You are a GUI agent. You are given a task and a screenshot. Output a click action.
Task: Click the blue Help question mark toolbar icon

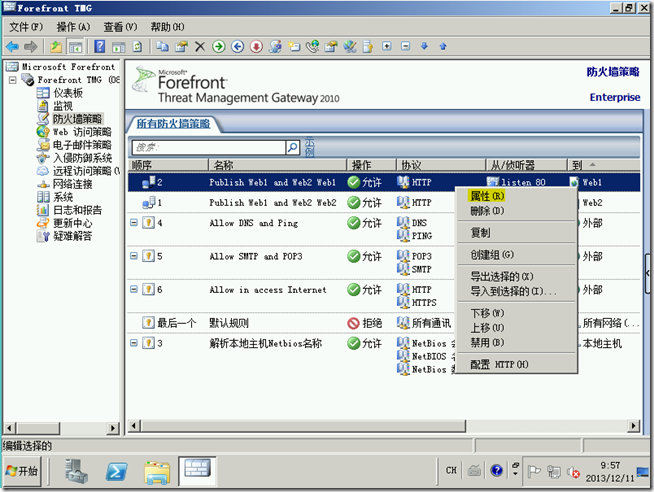click(x=99, y=46)
